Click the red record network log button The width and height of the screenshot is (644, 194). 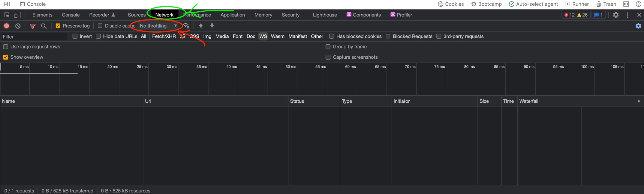[x=6, y=26]
